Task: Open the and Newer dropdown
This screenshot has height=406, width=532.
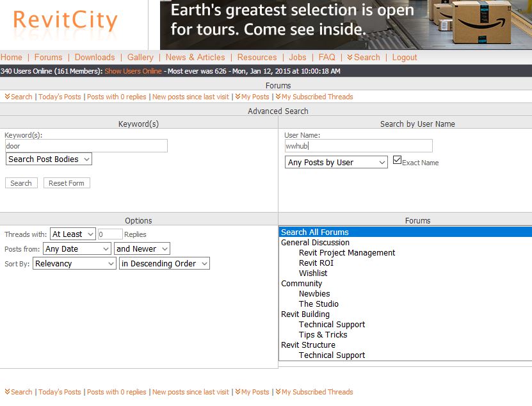Action: click(x=142, y=248)
